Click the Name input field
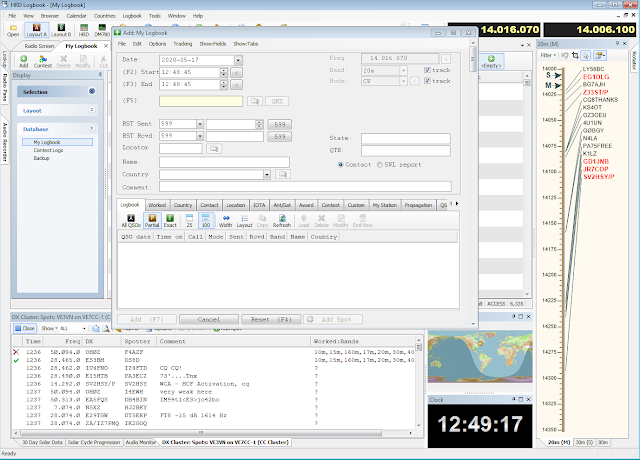The width and height of the screenshot is (640, 460). (x=224, y=162)
